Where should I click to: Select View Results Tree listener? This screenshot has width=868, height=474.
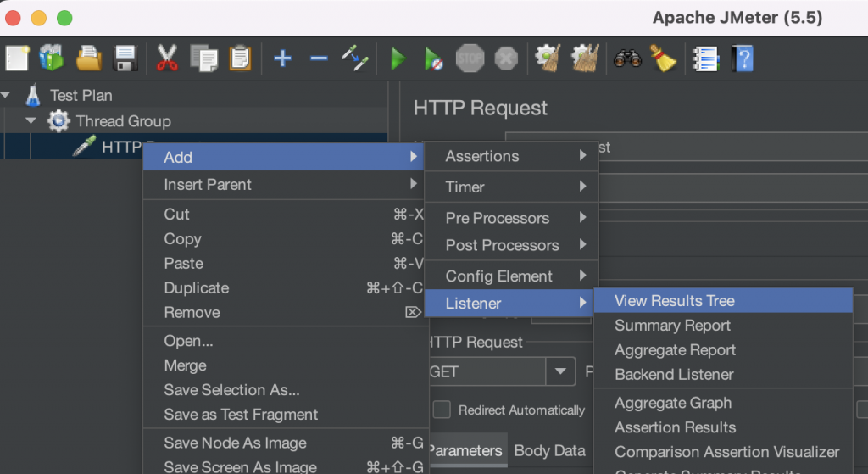coord(674,301)
